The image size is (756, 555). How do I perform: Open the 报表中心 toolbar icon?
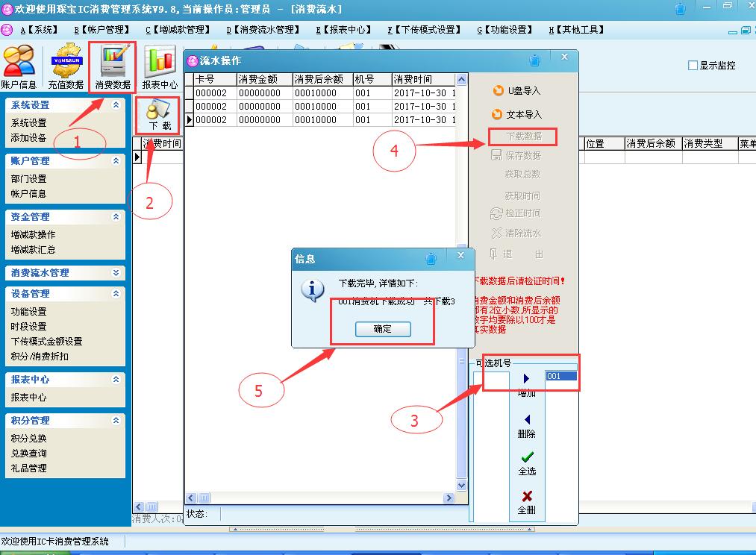(160, 67)
